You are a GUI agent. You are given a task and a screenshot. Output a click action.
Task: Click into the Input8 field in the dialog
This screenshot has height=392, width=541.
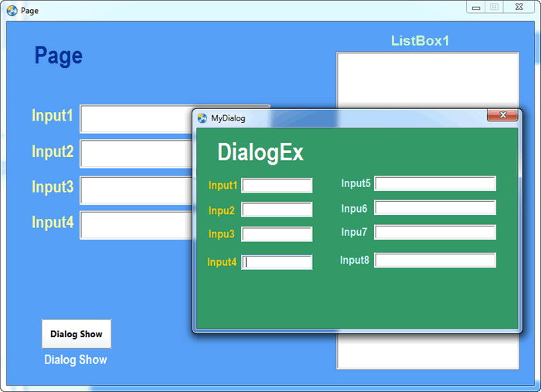435,261
